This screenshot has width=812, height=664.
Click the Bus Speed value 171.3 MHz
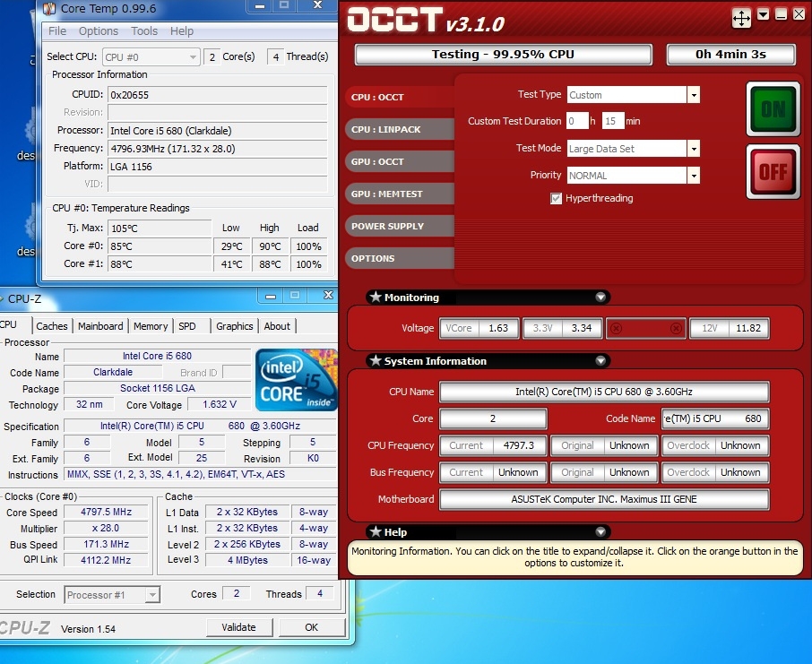click(x=106, y=544)
